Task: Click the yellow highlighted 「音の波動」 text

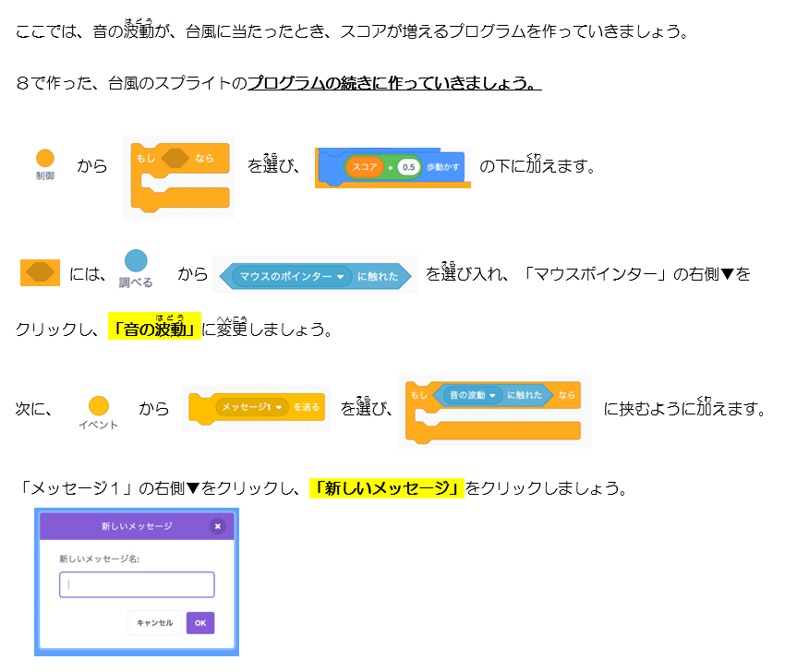Action: click(154, 329)
